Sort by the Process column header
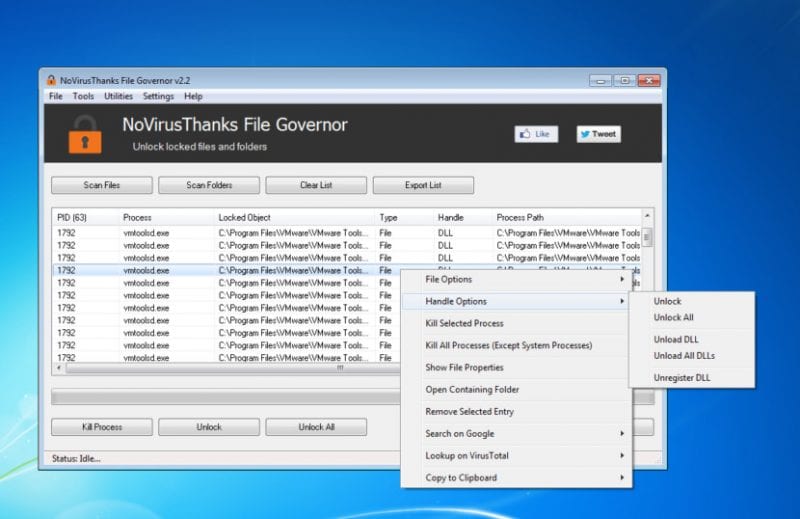800x519 pixels. (x=166, y=217)
